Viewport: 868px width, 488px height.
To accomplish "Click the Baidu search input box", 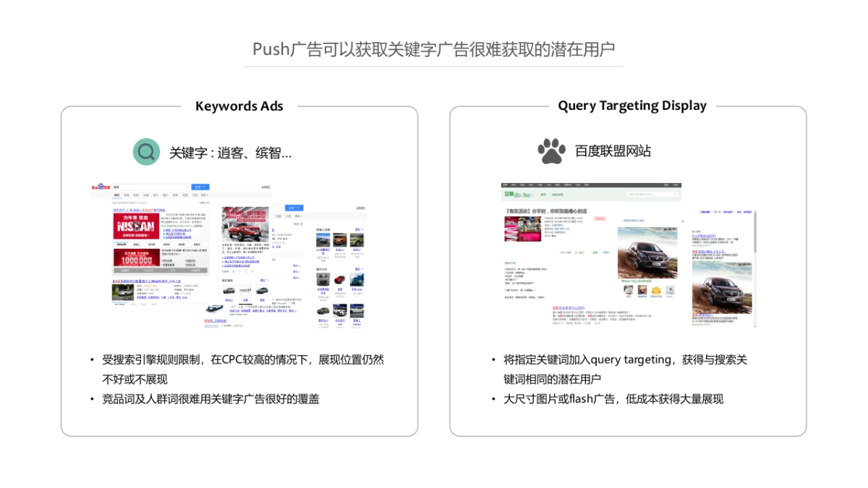I will click(150, 187).
